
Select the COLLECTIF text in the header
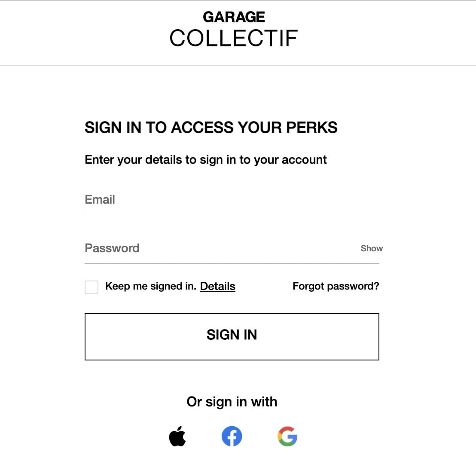(x=233, y=38)
